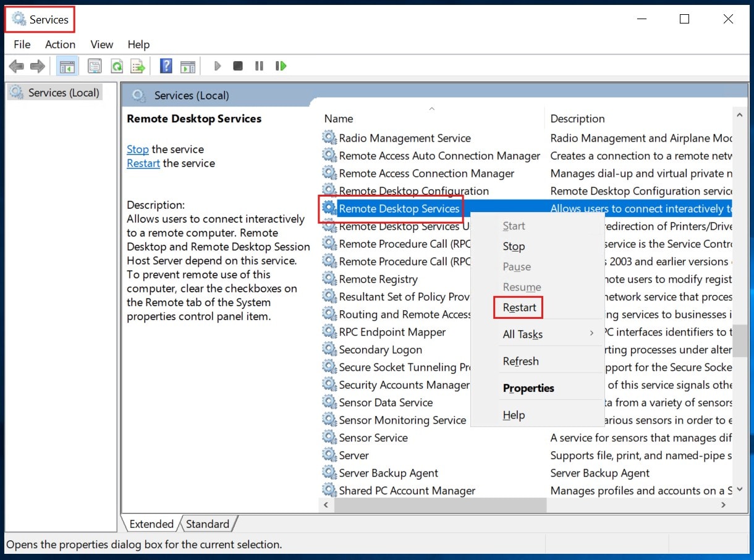Click gear icon of Remote Registry

pos(329,279)
